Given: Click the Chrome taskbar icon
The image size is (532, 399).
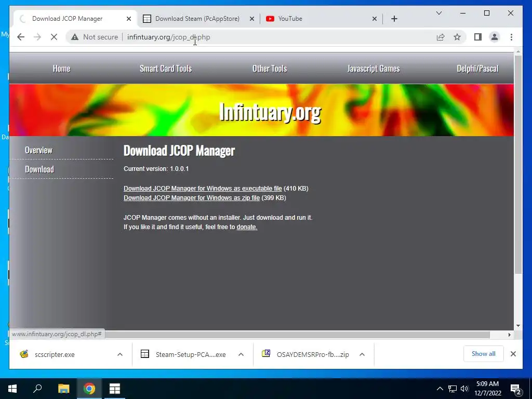Looking at the screenshot, I should point(89,389).
